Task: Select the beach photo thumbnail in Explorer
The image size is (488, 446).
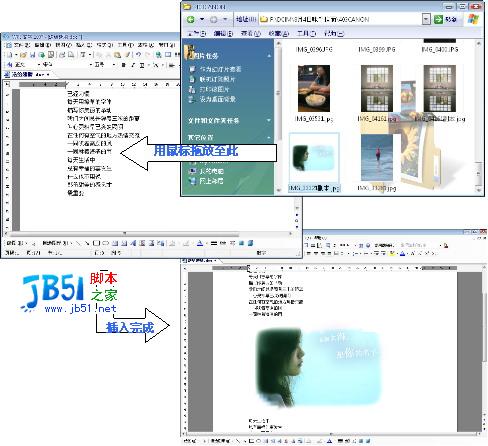Action: click(377, 158)
